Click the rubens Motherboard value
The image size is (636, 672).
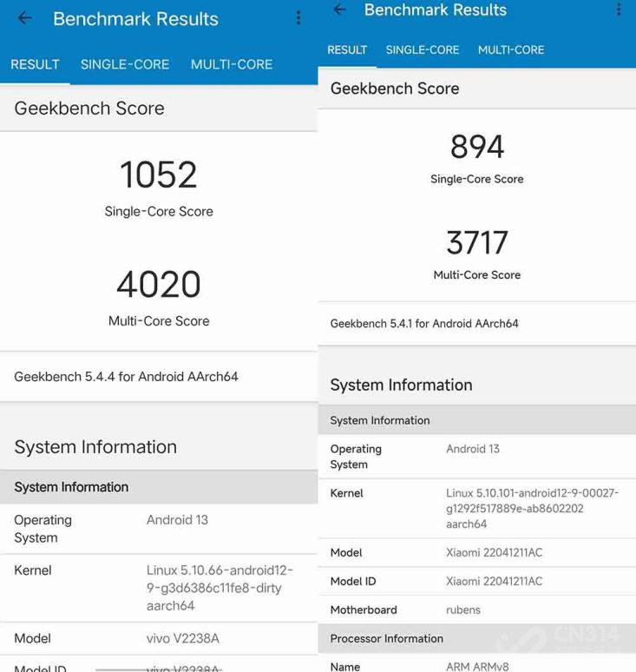463,609
